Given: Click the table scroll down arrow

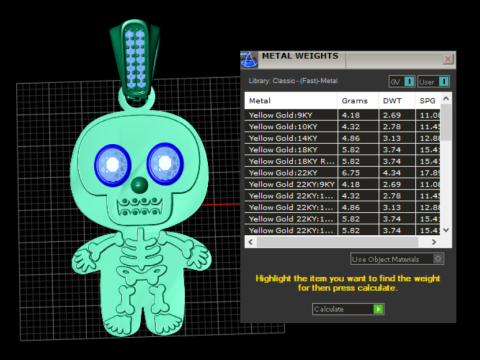Looking at the screenshot, I should 446,230.
